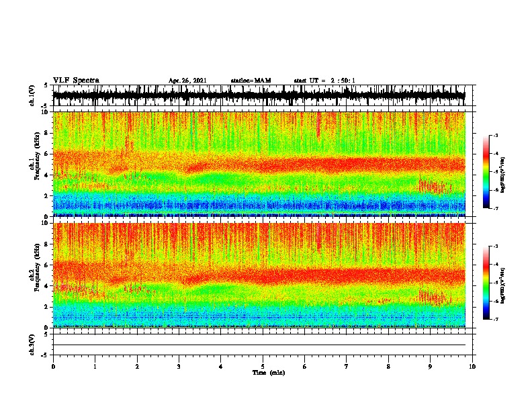The width and height of the screenshot is (532, 411).
Task: Click the "6" tick on ch.2 frequency axis
Action: tap(47, 265)
